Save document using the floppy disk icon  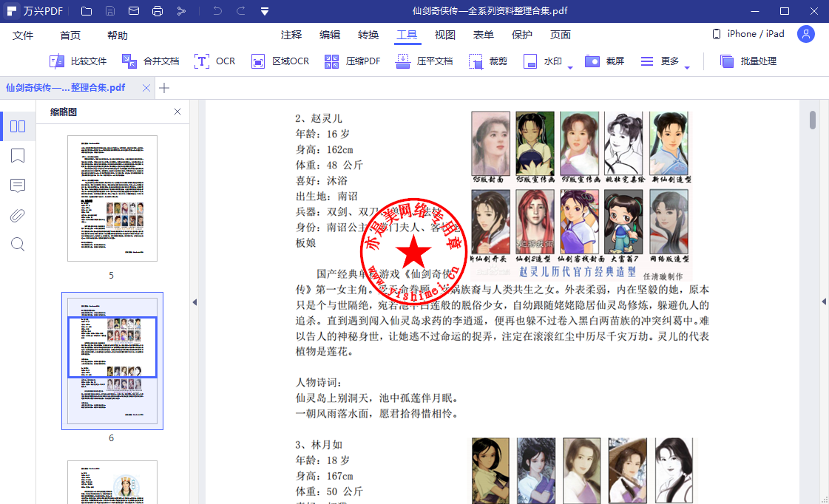110,11
